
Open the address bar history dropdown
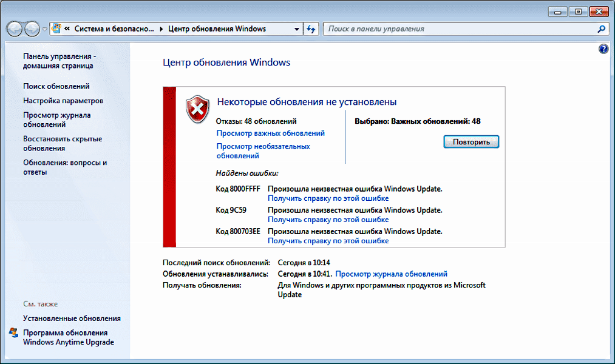(x=297, y=29)
